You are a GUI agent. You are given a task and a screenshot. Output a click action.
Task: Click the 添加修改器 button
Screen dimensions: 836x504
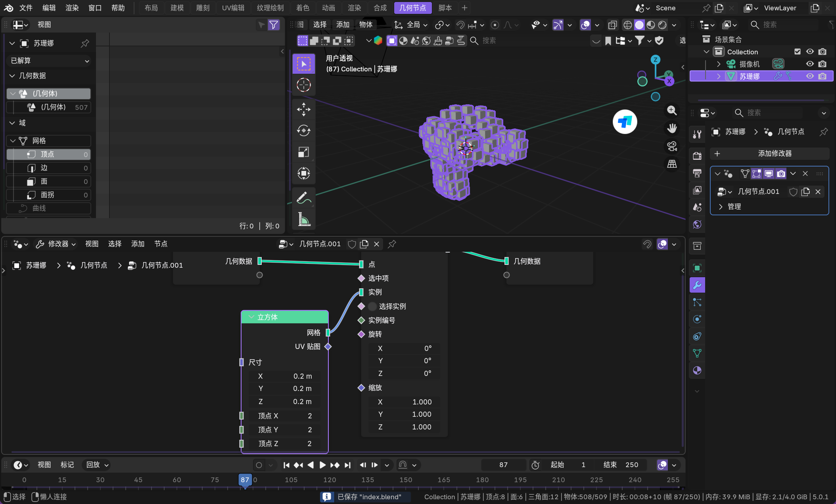click(769, 153)
